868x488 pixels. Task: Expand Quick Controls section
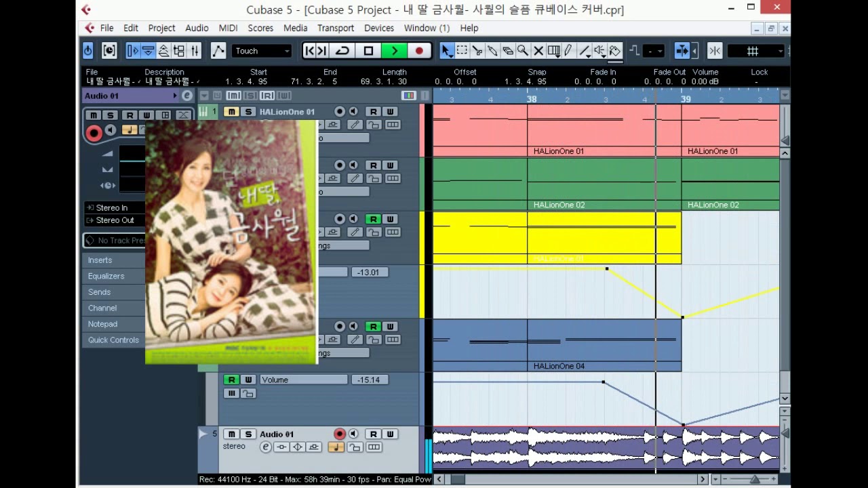(x=114, y=340)
